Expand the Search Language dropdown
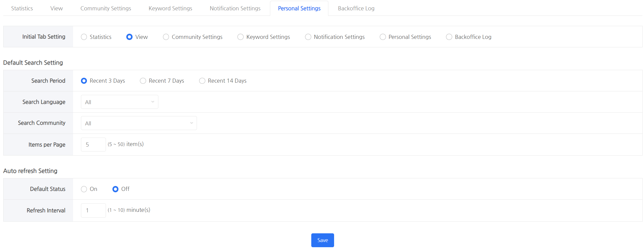 pyautogui.click(x=119, y=102)
